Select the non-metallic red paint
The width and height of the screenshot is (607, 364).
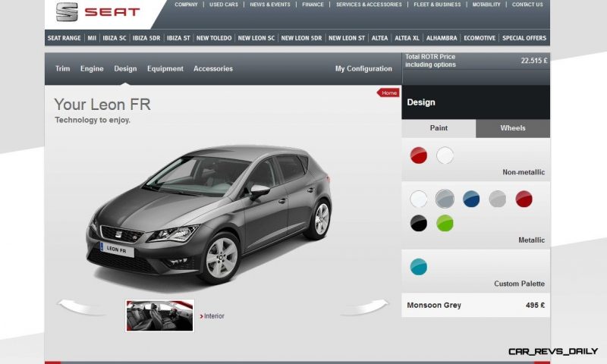419,155
